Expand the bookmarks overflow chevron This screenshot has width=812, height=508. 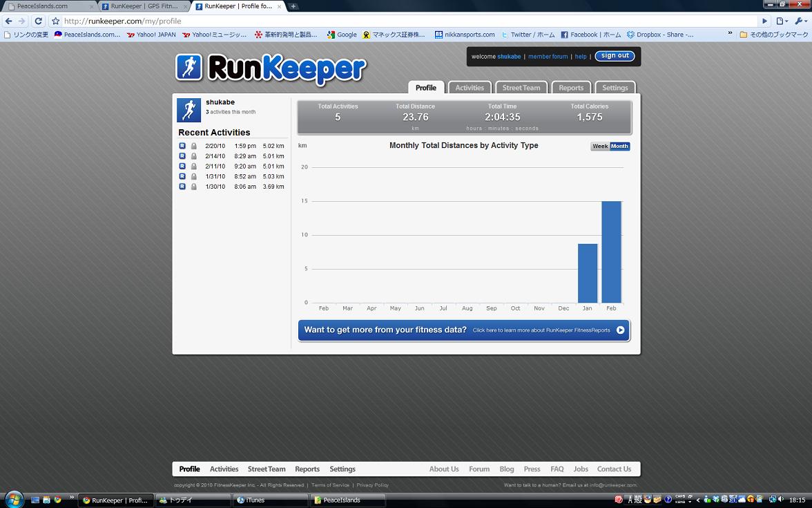click(x=731, y=34)
